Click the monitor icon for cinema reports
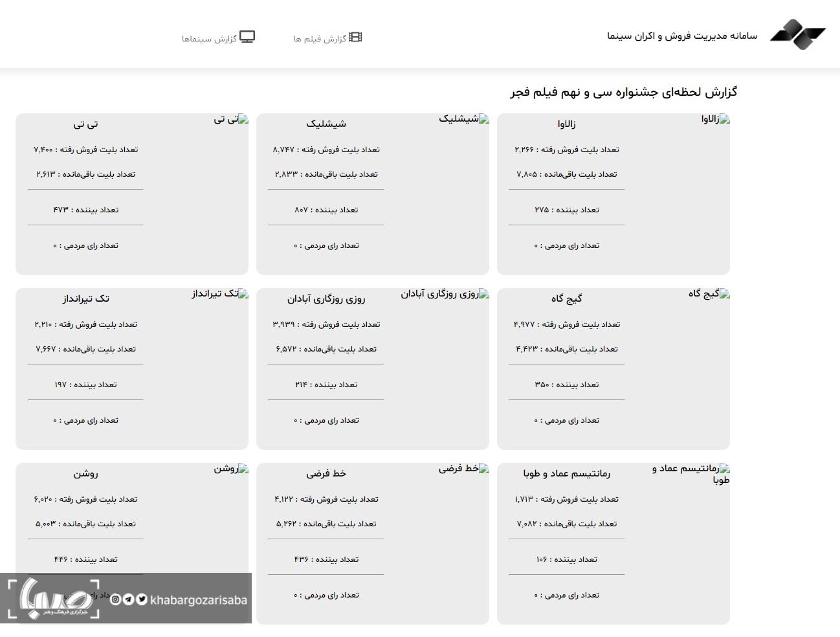 247,37
